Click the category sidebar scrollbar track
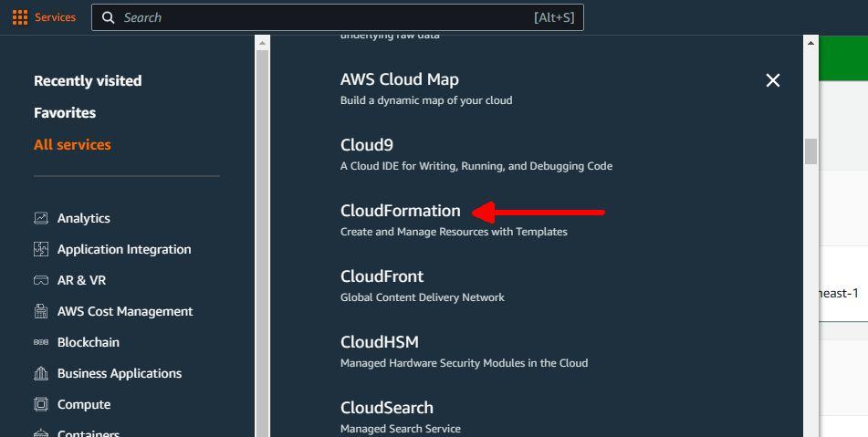The width and height of the screenshot is (868, 437). click(262, 244)
